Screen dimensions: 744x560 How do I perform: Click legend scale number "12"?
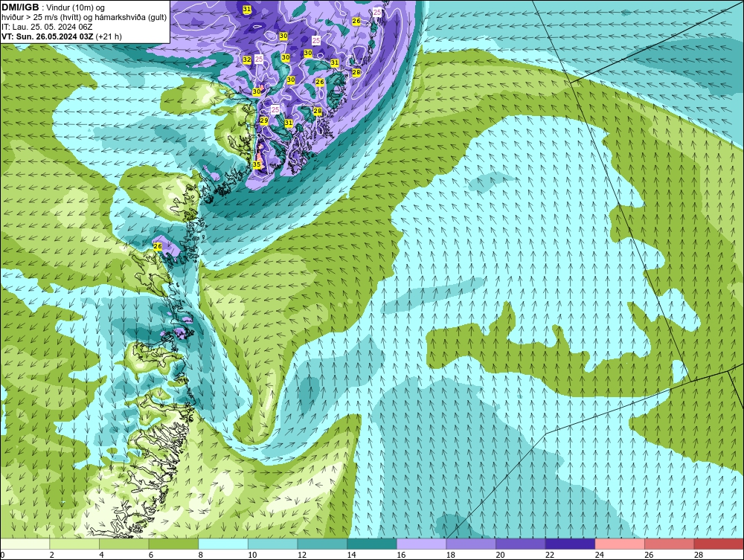(x=302, y=555)
